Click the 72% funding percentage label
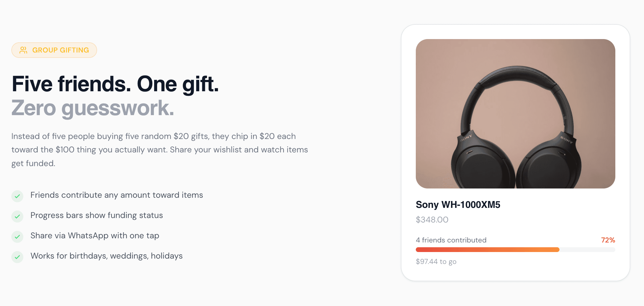Viewport: 644px width, 306px height. pyautogui.click(x=608, y=240)
